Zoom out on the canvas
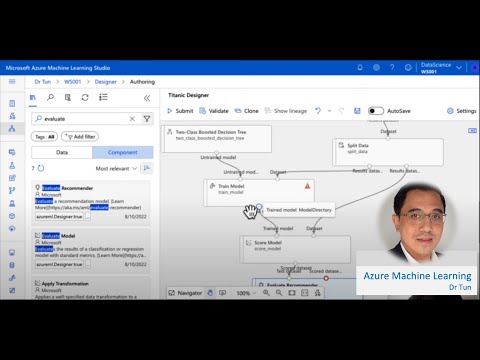480x360 pixels. pyautogui.click(x=279, y=293)
